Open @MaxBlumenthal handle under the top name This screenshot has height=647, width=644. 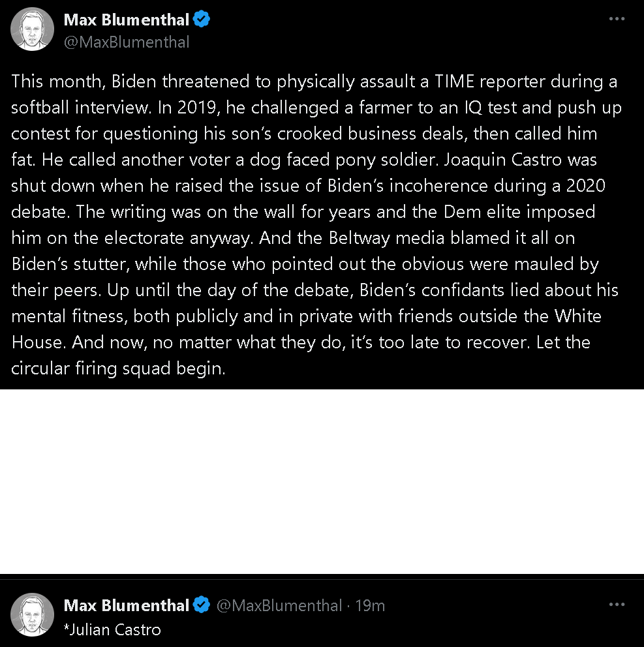click(x=127, y=42)
